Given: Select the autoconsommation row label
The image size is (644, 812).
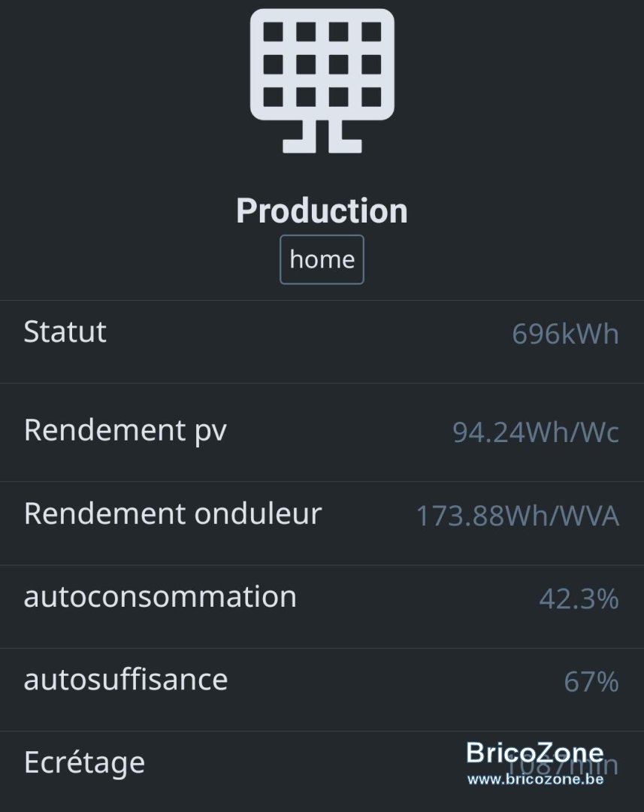Looking at the screenshot, I should [160, 596].
